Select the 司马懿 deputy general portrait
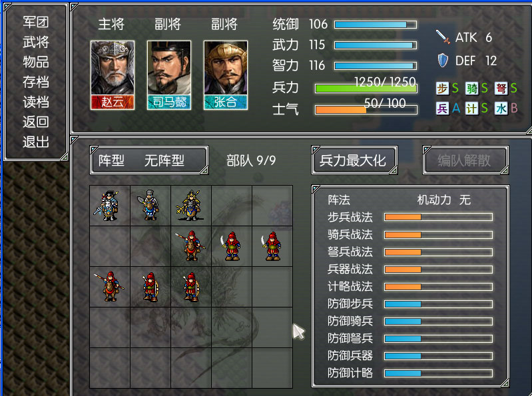 click(x=169, y=75)
